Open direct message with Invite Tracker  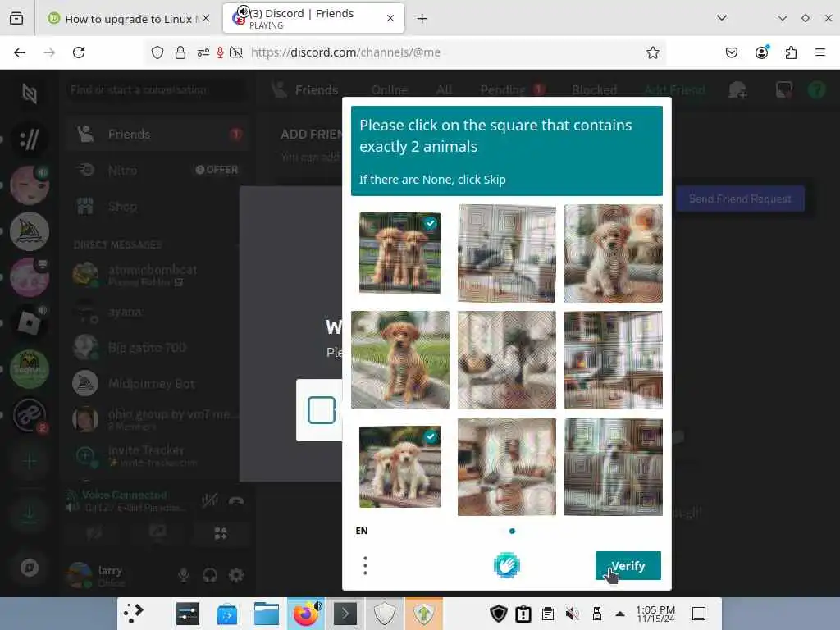[157, 455]
